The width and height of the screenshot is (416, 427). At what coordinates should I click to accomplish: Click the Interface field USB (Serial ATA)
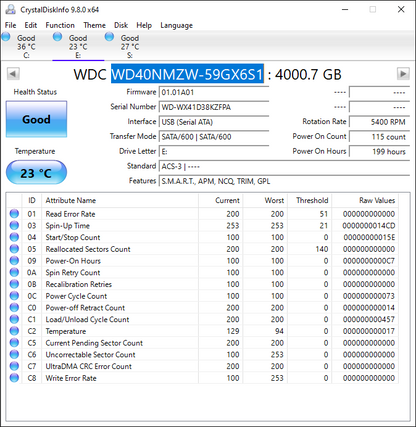point(214,122)
